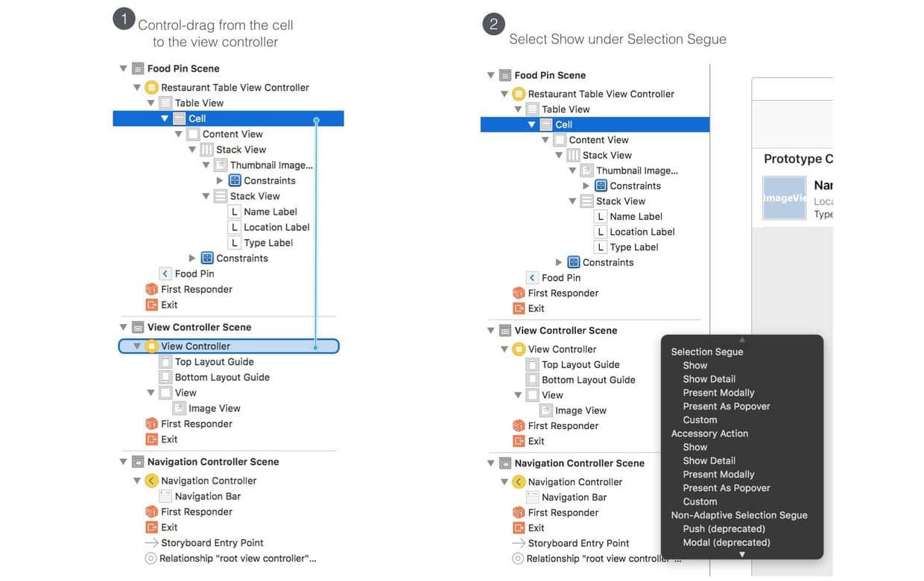Image resolution: width=924 pixels, height=581 pixels.
Task: Click the Constraints blue icon under Thumbnail Image, right outline
Action: tap(601, 185)
